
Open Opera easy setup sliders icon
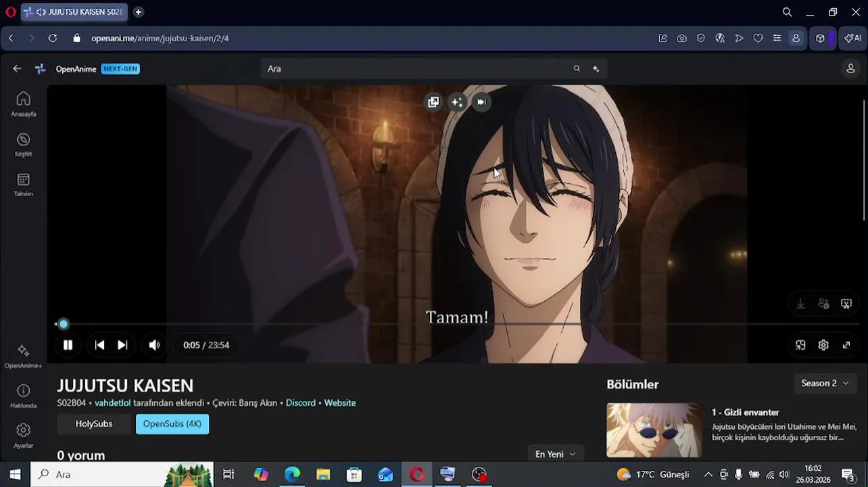click(777, 39)
